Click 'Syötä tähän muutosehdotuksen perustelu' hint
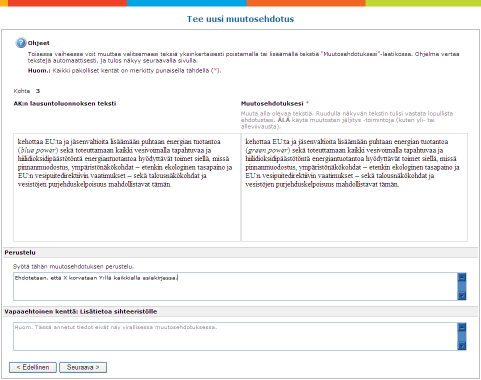 [x=74, y=267]
